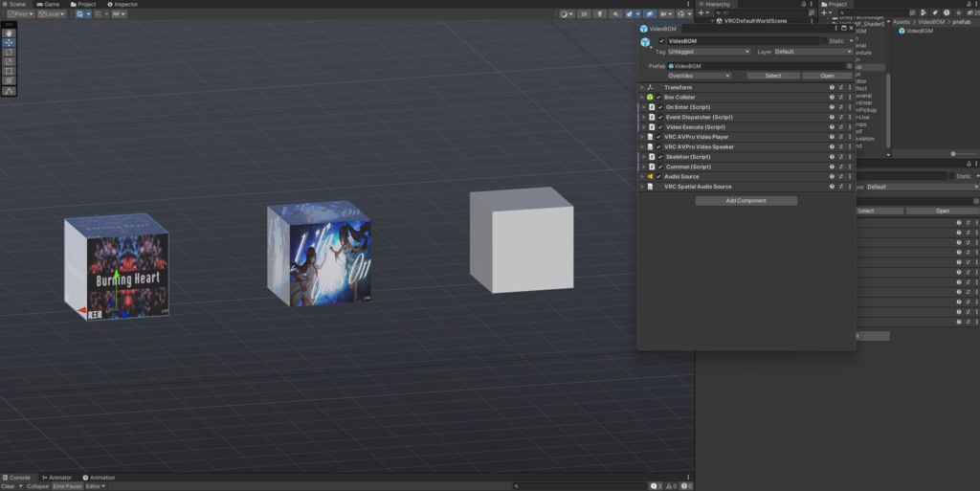Click VideoBGM GameObject cube icon in inspector

[x=645, y=42]
